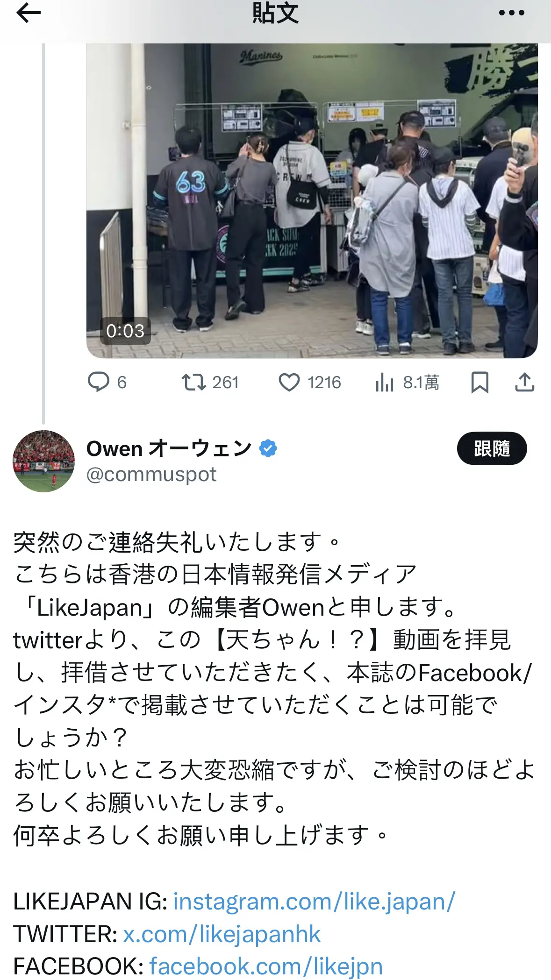
Task: Open replies via the comment bubble icon
Action: click(98, 382)
